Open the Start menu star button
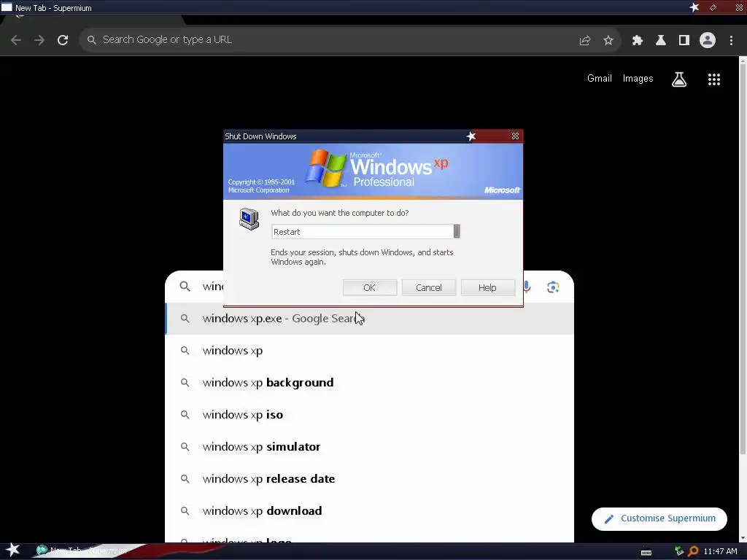The width and height of the screenshot is (747, 560). tap(13, 551)
